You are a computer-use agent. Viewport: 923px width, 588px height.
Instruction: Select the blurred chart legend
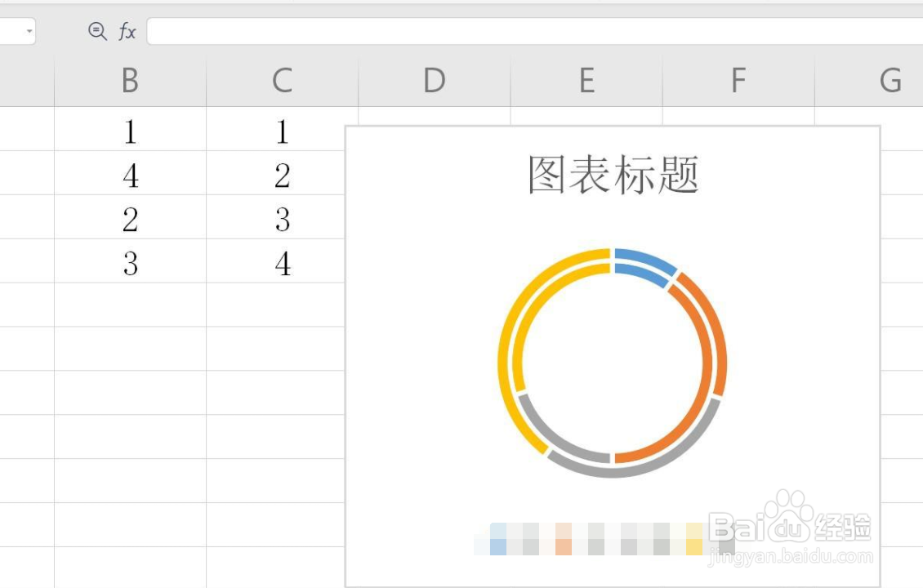point(604,539)
